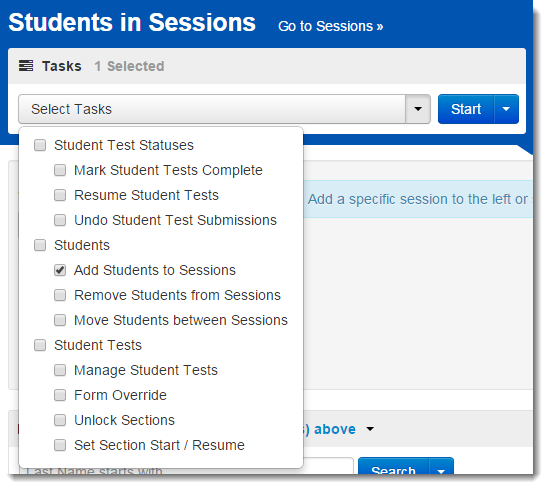Check the Unlock Sections option
The width and height of the screenshot is (548, 489).
(x=60, y=420)
